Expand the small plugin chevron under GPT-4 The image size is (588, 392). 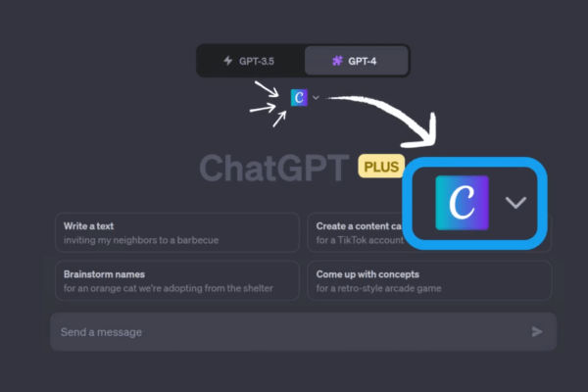coord(316,98)
